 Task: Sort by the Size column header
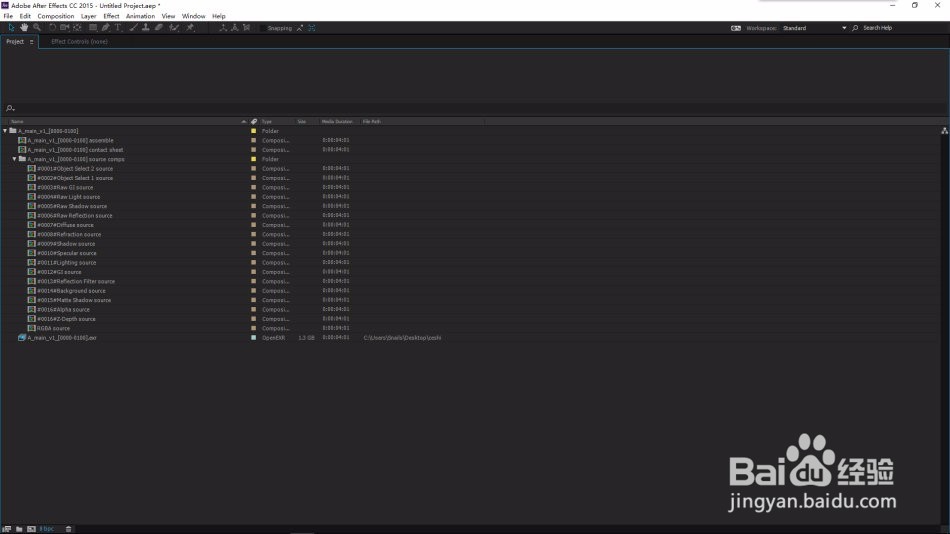pyautogui.click(x=302, y=122)
